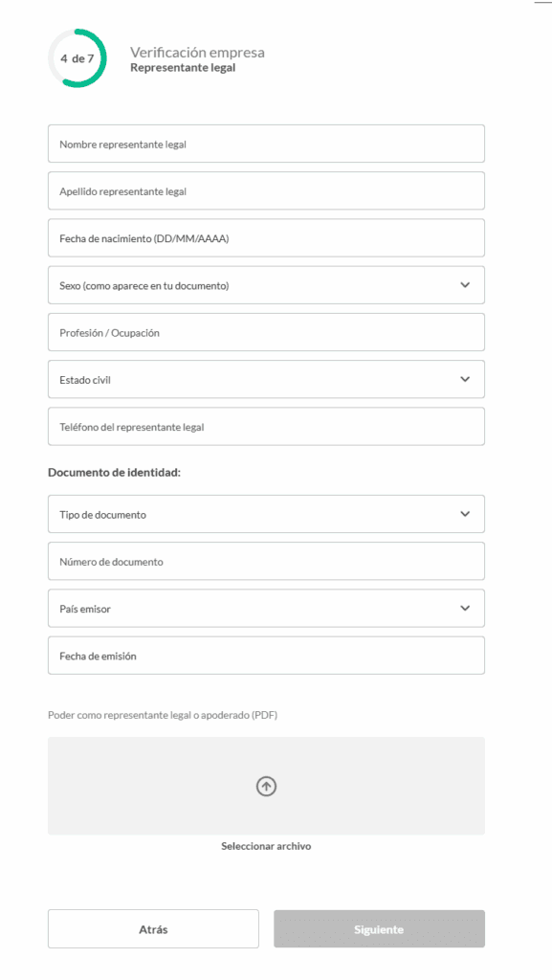The width and height of the screenshot is (552, 980).
Task: Click the Atrás button
Action: click(154, 928)
